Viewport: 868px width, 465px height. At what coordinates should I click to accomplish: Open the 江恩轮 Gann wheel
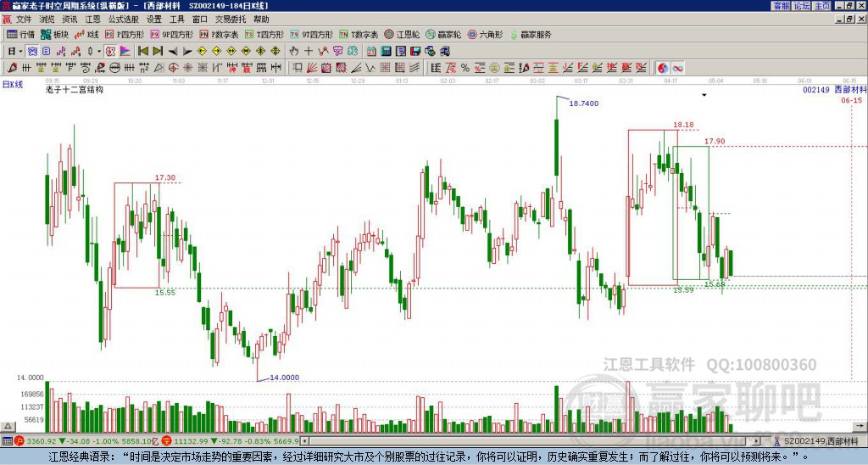point(402,34)
